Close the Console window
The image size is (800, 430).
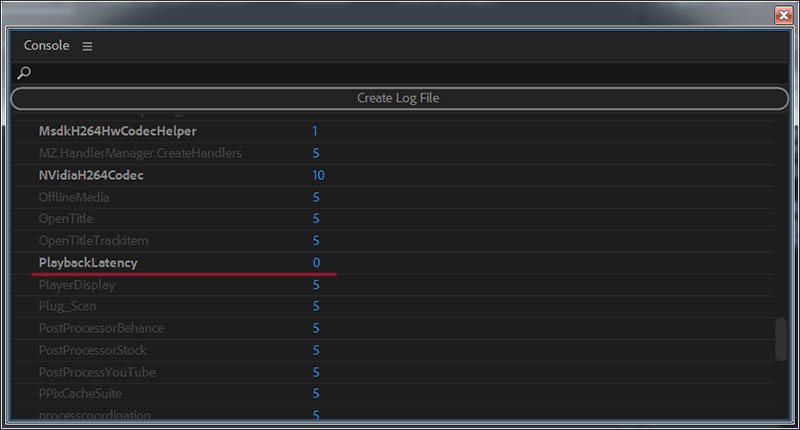(x=783, y=15)
